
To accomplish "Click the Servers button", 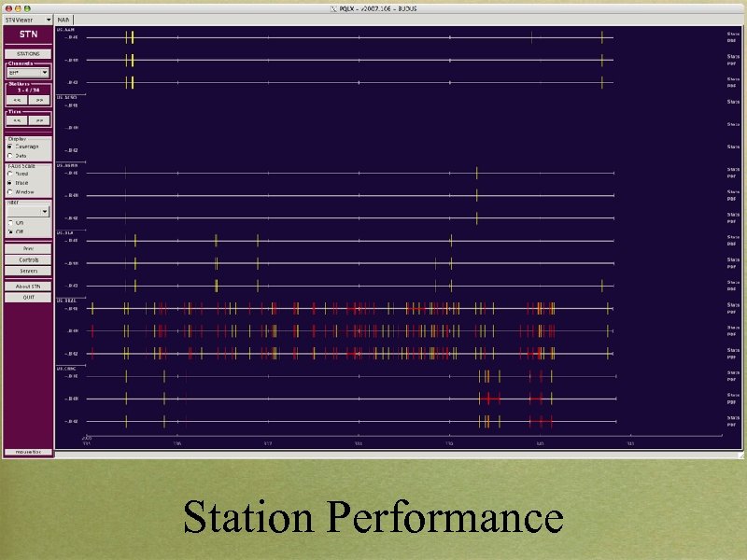I will click(x=29, y=272).
